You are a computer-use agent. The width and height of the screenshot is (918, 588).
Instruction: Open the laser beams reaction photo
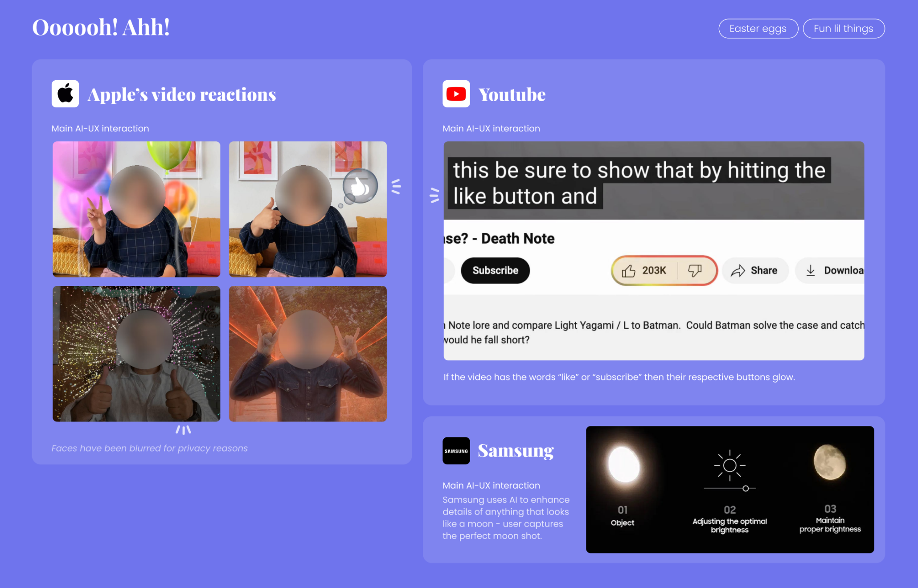click(x=307, y=354)
